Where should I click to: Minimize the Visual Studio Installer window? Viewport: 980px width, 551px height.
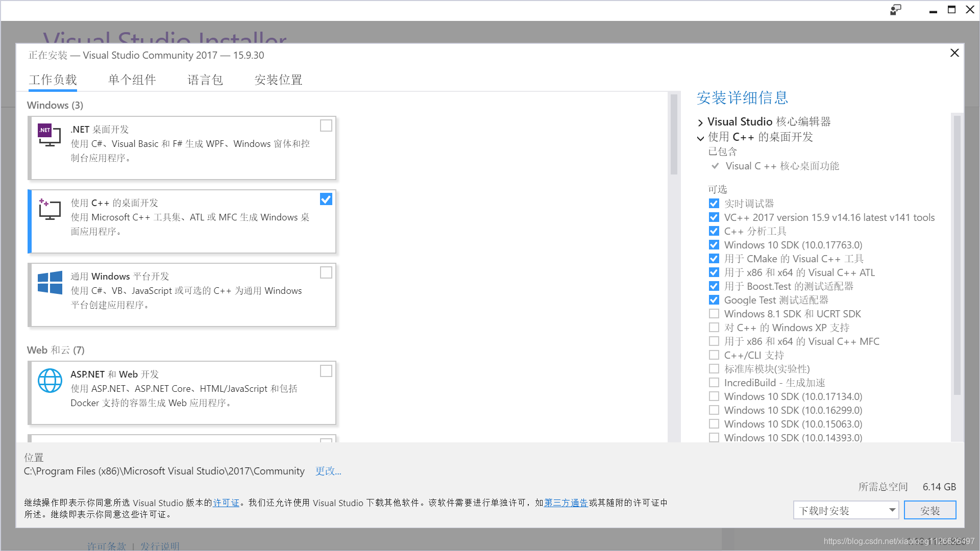pyautogui.click(x=933, y=10)
